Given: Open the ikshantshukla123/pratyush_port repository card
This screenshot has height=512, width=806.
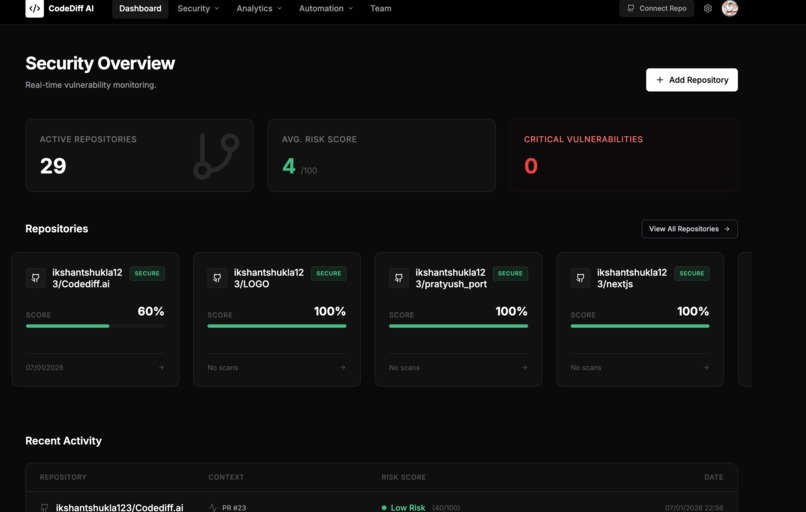Looking at the screenshot, I should [458, 319].
